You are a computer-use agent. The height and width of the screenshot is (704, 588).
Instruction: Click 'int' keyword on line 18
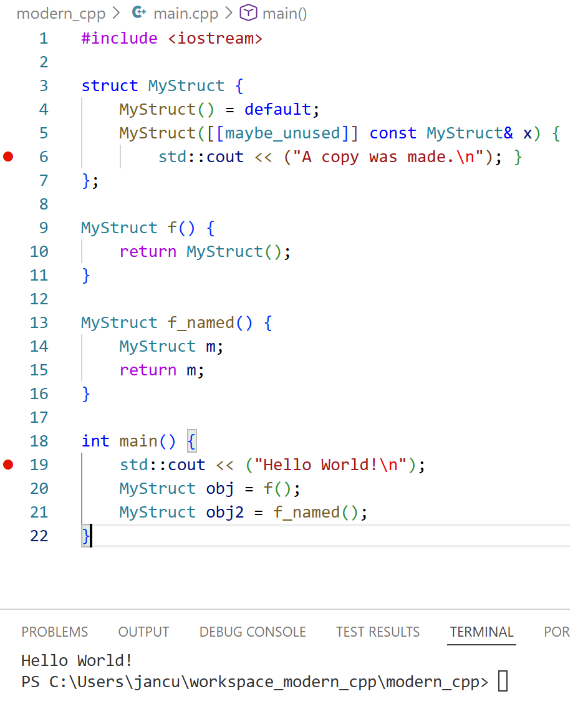point(95,441)
